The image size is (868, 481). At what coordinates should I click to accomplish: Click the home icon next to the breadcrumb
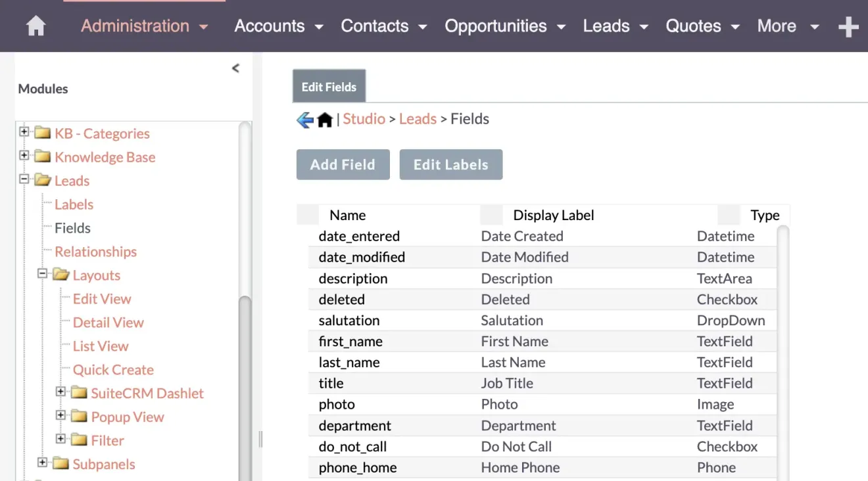[324, 119]
